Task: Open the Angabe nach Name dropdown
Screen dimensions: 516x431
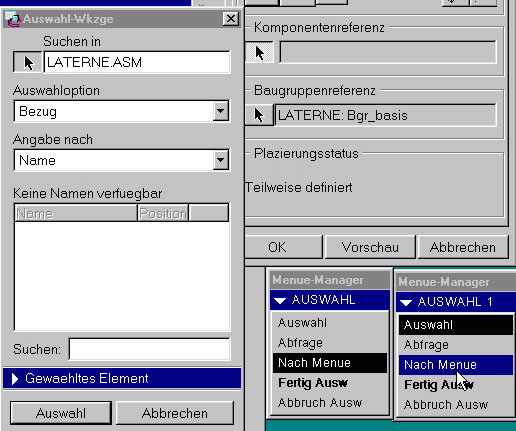Action: tap(221, 160)
